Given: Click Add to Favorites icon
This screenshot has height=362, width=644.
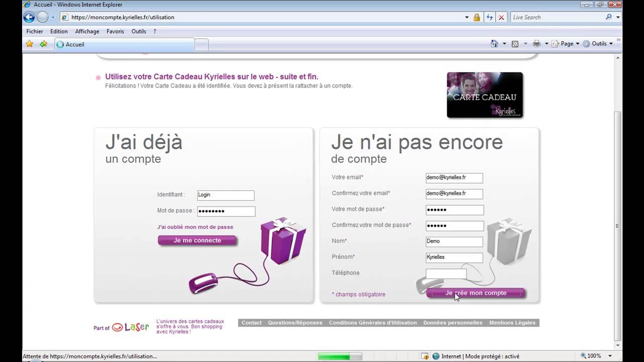Looking at the screenshot, I should 43,44.
